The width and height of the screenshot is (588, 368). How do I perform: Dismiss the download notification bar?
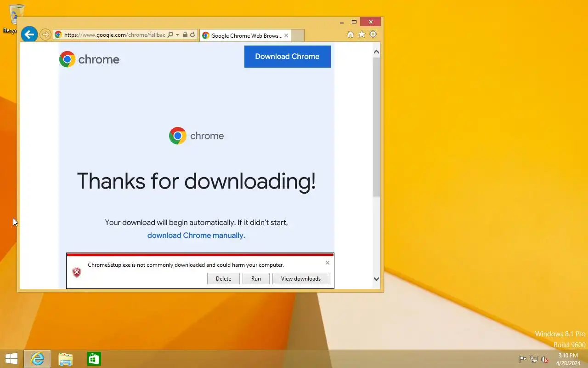[327, 263]
